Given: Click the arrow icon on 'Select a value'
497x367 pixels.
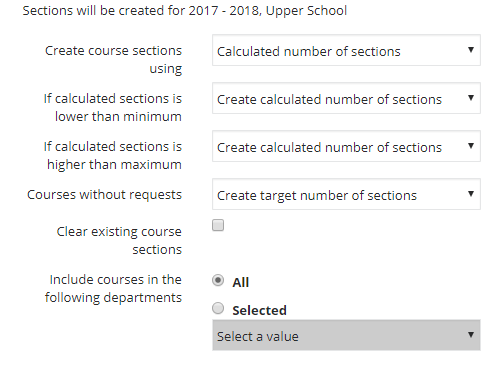Looking at the screenshot, I should [x=471, y=335].
